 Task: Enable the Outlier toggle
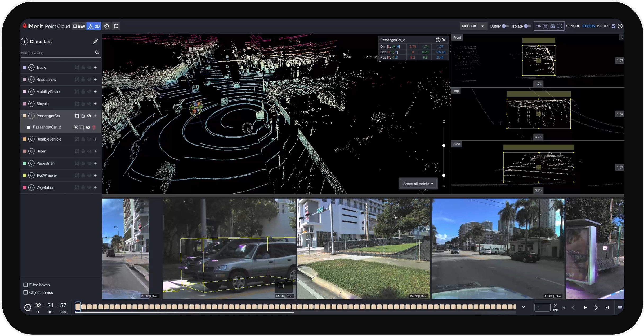505,26
